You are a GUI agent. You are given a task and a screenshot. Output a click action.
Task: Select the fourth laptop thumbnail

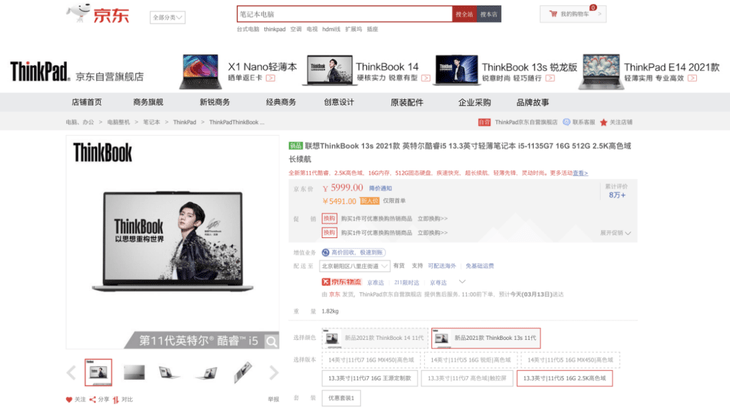[x=206, y=373]
